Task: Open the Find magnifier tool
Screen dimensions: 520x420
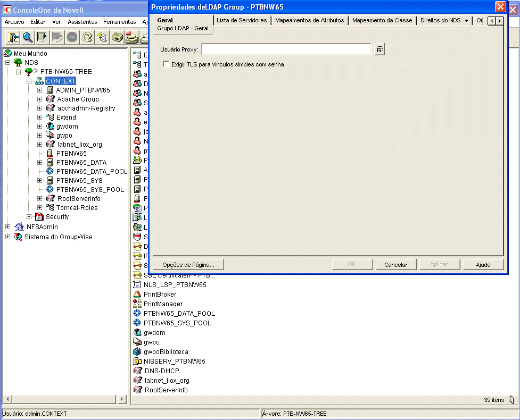Action: pyautogui.click(x=28, y=37)
